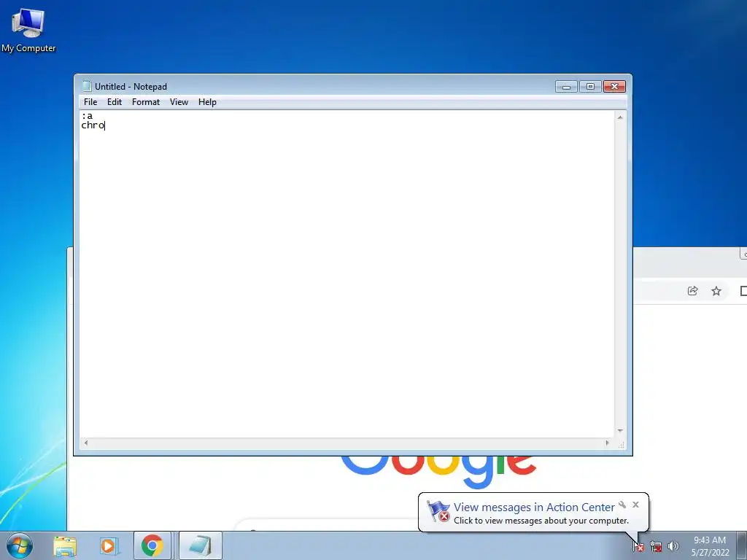Click the network tray icon
Image resolution: width=747 pixels, height=560 pixels.
[656, 547]
